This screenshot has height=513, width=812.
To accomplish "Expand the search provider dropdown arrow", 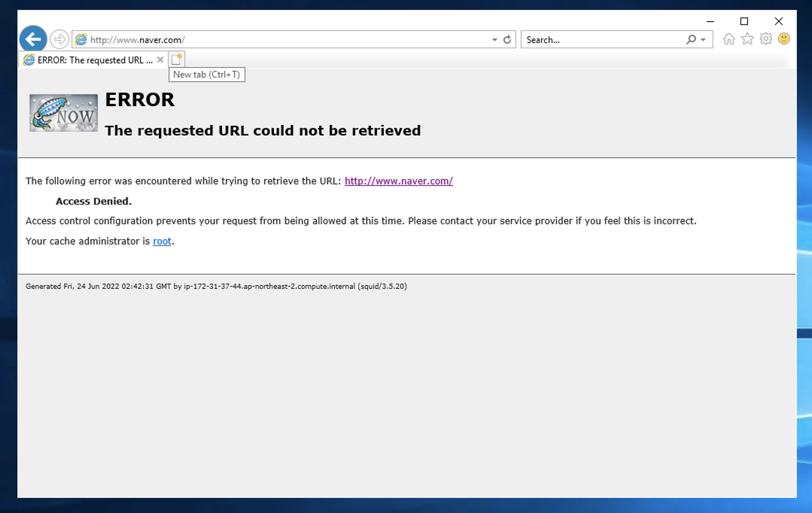I will coord(703,39).
